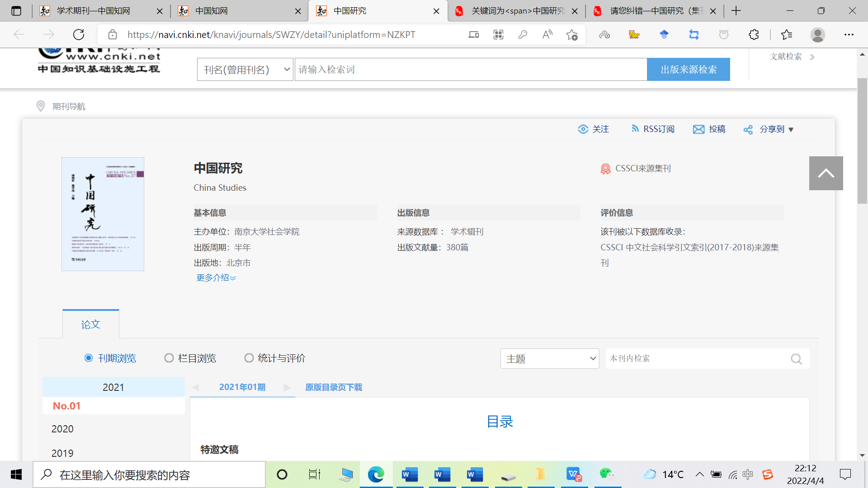The width and height of the screenshot is (868, 488).
Task: Click the back-to-top arrow button
Action: pyautogui.click(x=826, y=173)
